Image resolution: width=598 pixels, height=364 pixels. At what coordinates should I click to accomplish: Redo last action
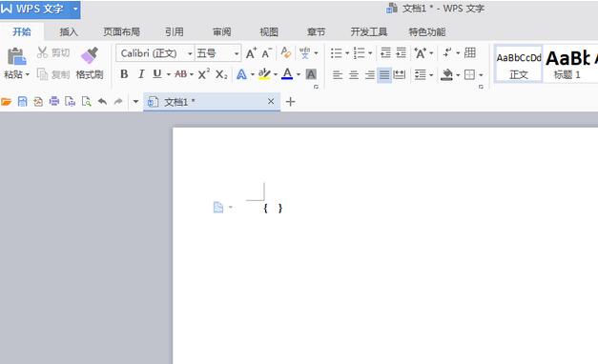(x=118, y=101)
